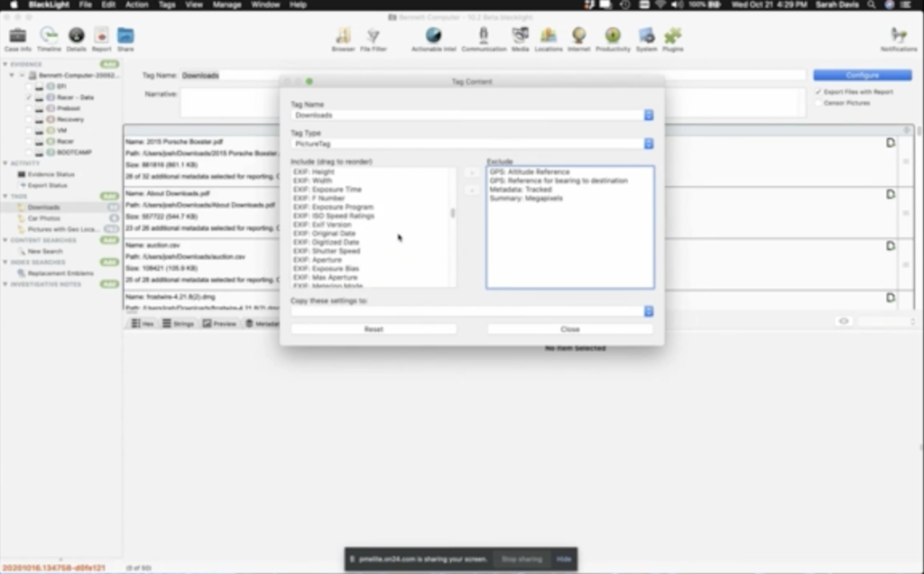This screenshot has height=574, width=924.
Task: Open the Locations view icon
Action: (548, 36)
